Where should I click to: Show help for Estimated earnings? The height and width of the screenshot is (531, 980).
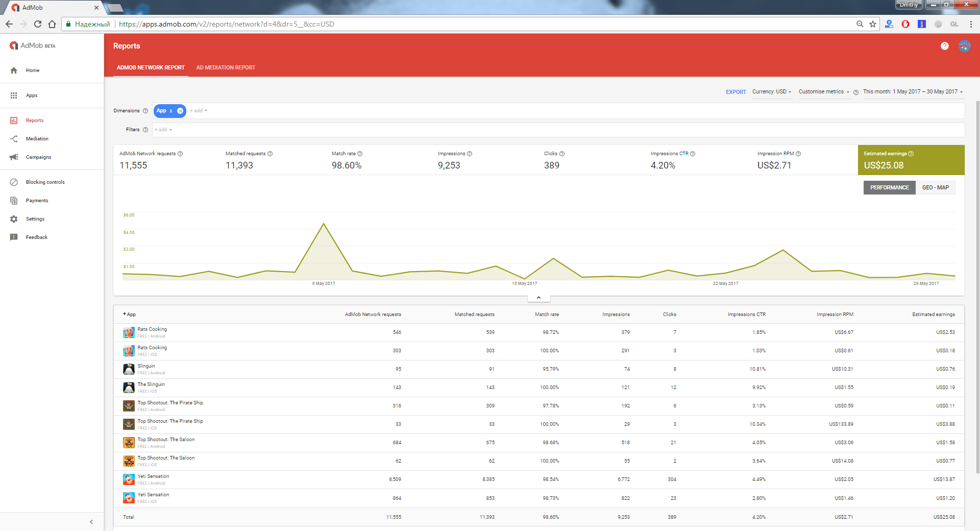pos(911,154)
